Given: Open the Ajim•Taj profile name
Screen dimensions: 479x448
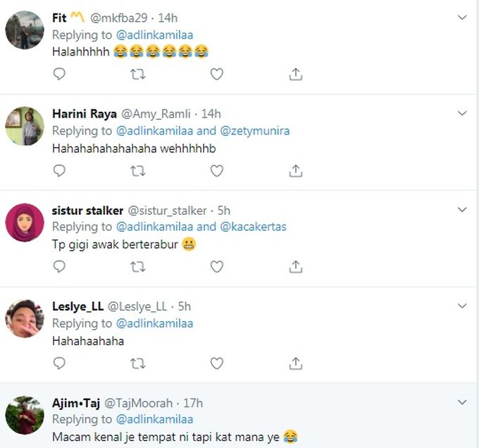Looking at the screenshot, I should pos(76,403).
